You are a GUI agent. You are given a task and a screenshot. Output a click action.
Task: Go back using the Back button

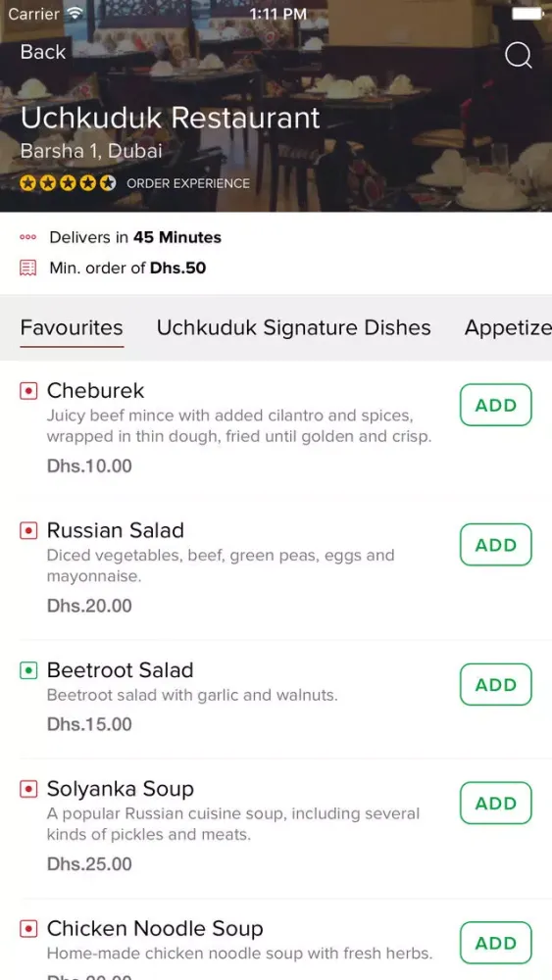pyautogui.click(x=42, y=52)
